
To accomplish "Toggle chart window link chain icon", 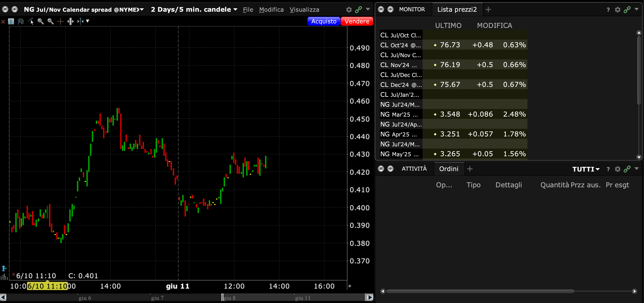I will (358, 9).
